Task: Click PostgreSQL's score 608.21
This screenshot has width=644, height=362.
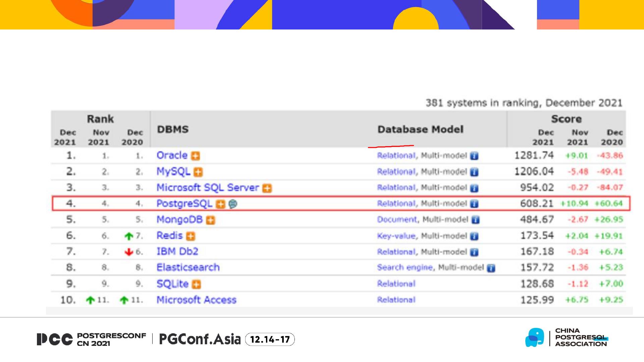Action: [x=537, y=203]
